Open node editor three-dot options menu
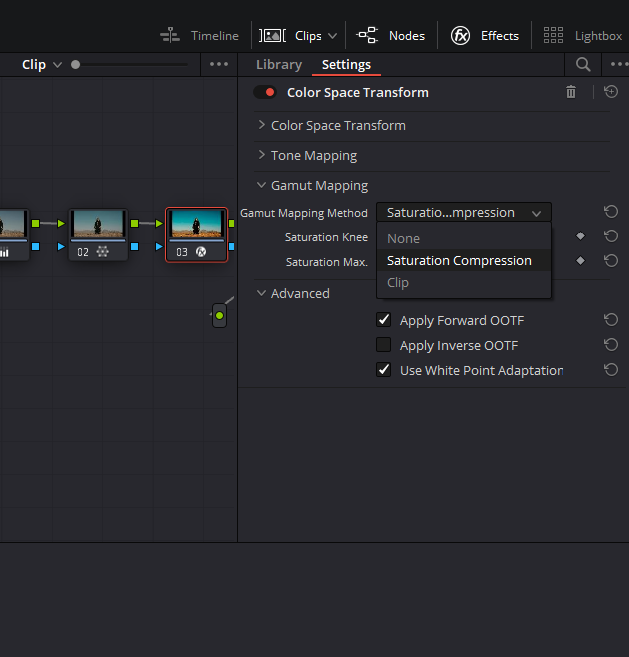 219,64
